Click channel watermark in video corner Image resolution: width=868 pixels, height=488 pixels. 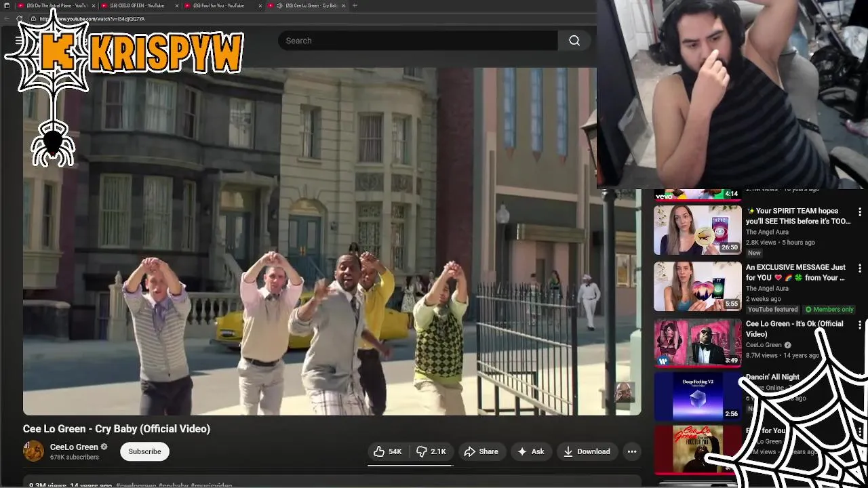point(624,392)
